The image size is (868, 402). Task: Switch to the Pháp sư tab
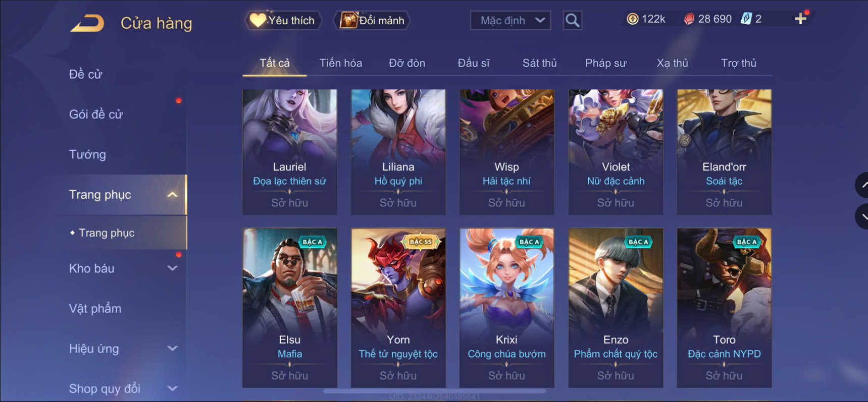(605, 63)
